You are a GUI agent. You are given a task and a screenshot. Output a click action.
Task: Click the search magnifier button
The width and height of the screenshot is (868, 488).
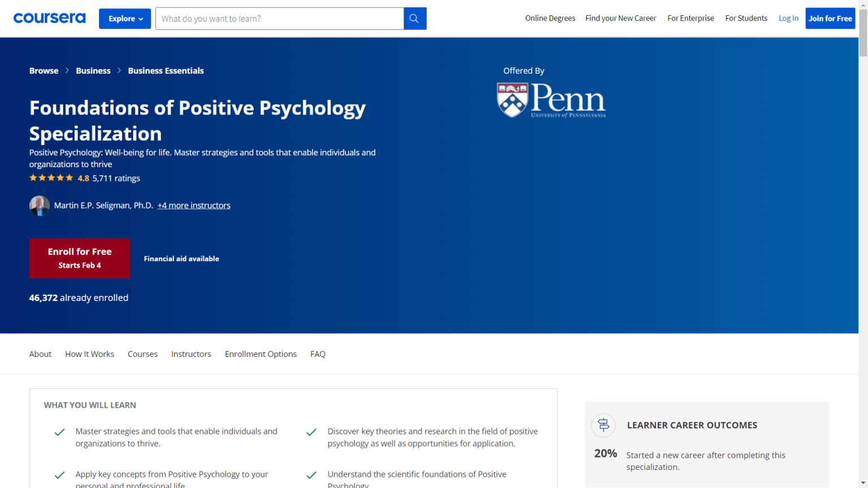415,19
